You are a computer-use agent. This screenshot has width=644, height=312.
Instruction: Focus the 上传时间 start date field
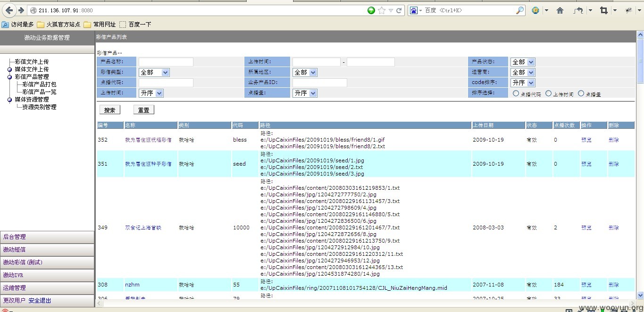[x=317, y=62]
